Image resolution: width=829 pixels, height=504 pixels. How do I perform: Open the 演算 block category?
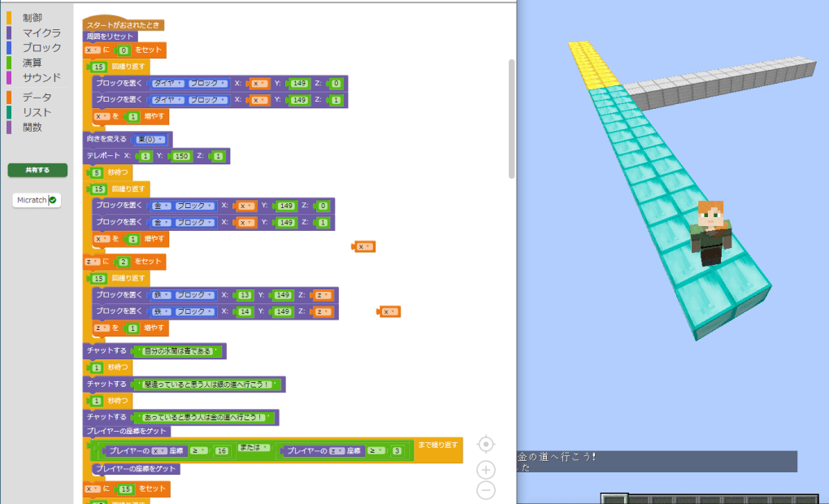(x=33, y=63)
